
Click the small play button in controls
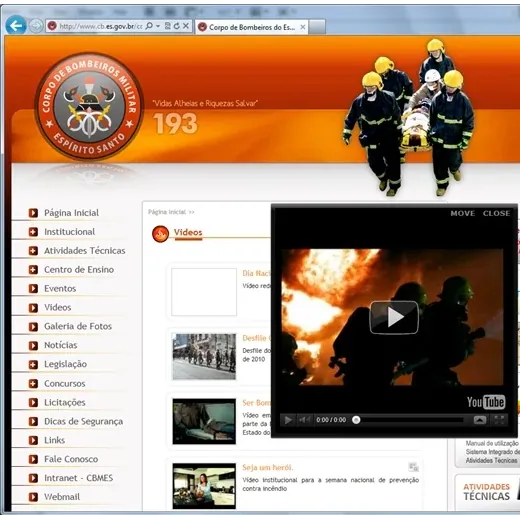coord(288,420)
